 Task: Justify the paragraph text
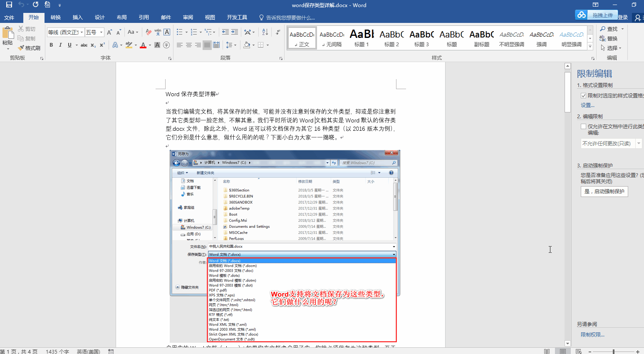point(207,45)
